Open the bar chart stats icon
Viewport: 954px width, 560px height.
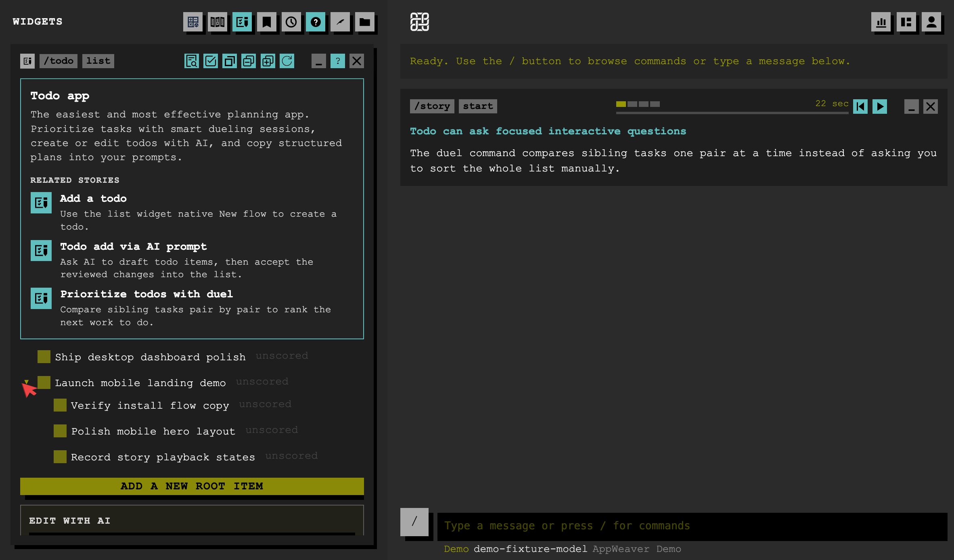coord(881,22)
